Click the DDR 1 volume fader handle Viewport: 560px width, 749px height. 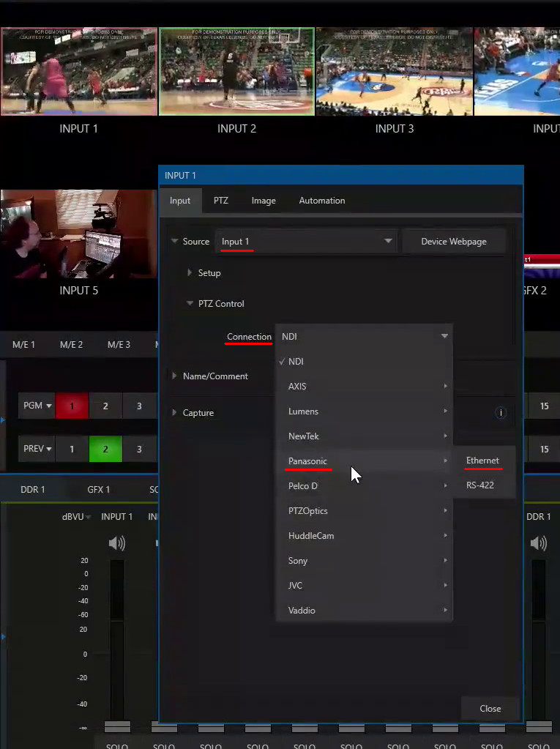click(539, 726)
